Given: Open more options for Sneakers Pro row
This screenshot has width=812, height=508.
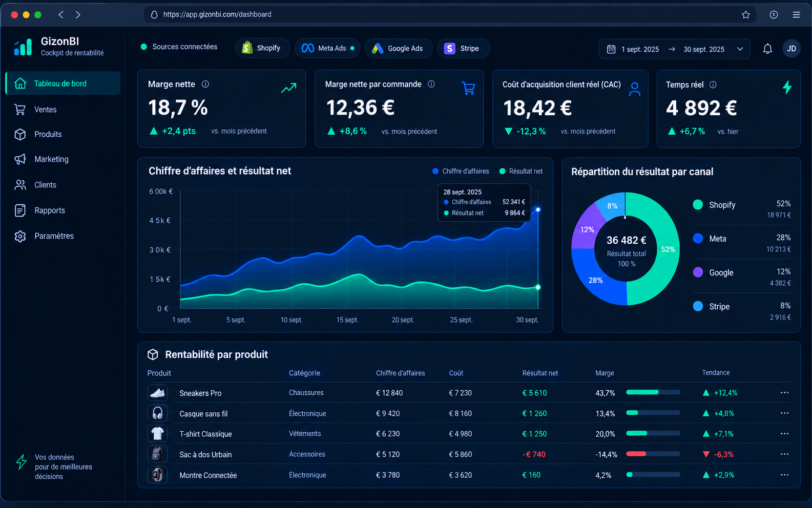Looking at the screenshot, I should [784, 393].
